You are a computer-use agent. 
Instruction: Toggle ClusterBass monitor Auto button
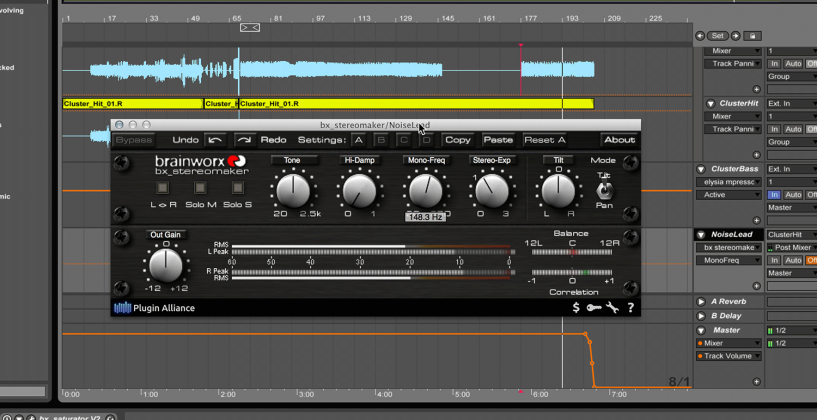tap(793, 194)
